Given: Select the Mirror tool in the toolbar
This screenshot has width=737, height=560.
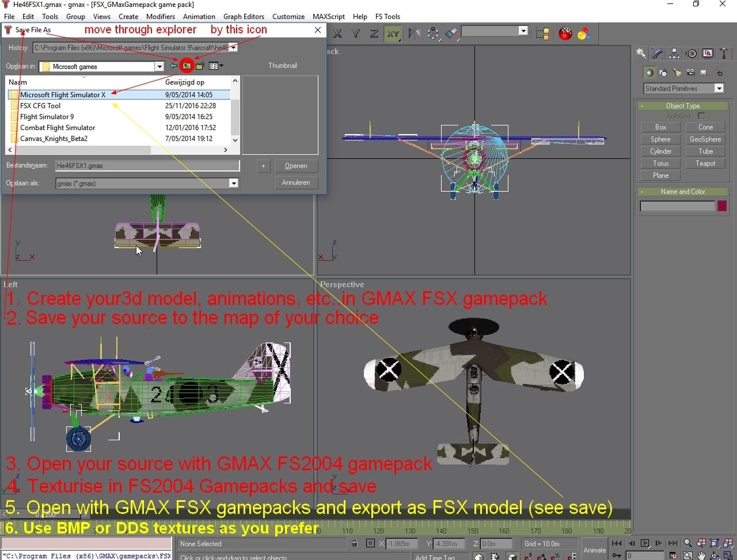Looking at the screenshot, I should 414,33.
